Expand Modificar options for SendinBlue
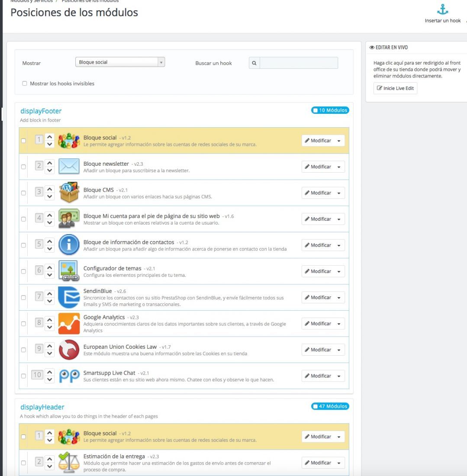Image resolution: width=467 pixels, height=476 pixels. point(339,298)
